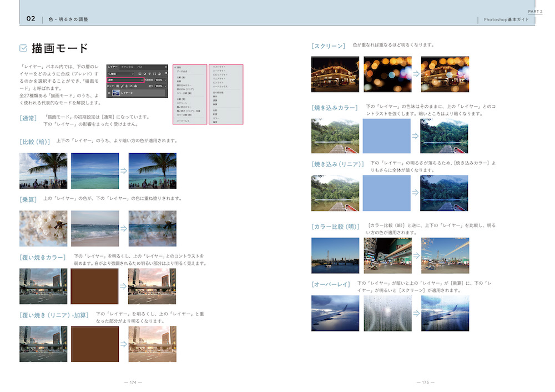
Task: Switch to the レイヤー tab in the panel
Action: 113,67
